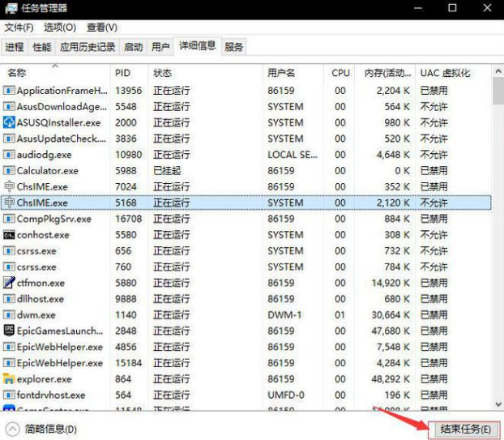Click the csrss.exe icon for PID 656
Viewport: 504px width, 440px height.
[x=9, y=250]
